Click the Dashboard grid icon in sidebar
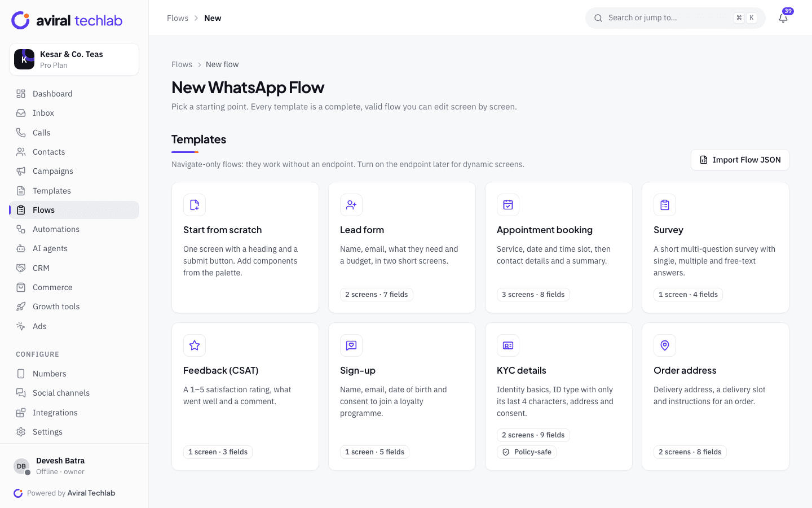 pos(21,94)
